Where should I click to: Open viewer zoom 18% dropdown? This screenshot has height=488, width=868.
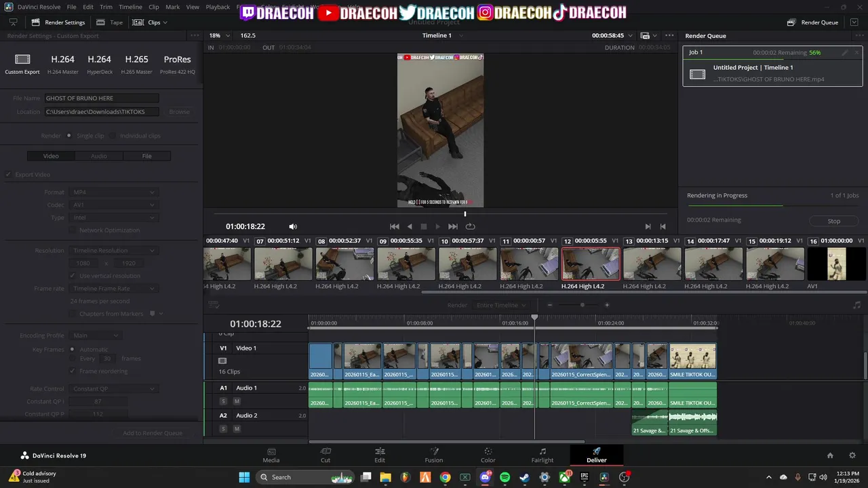[x=219, y=35]
